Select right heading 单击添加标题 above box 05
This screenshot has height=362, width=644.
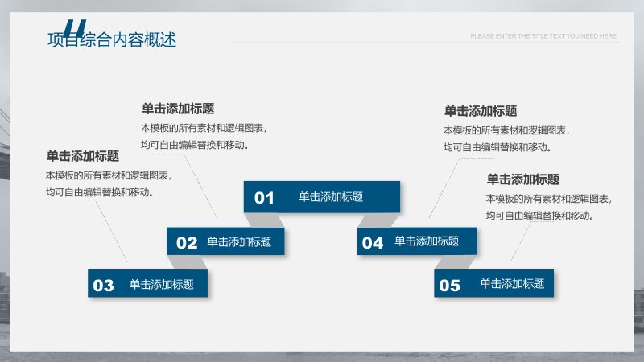pos(522,179)
